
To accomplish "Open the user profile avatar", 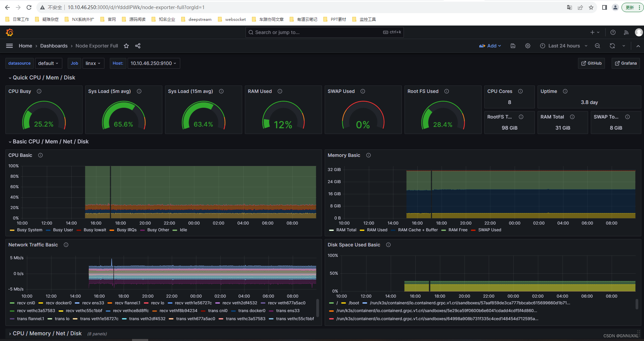I will (639, 32).
